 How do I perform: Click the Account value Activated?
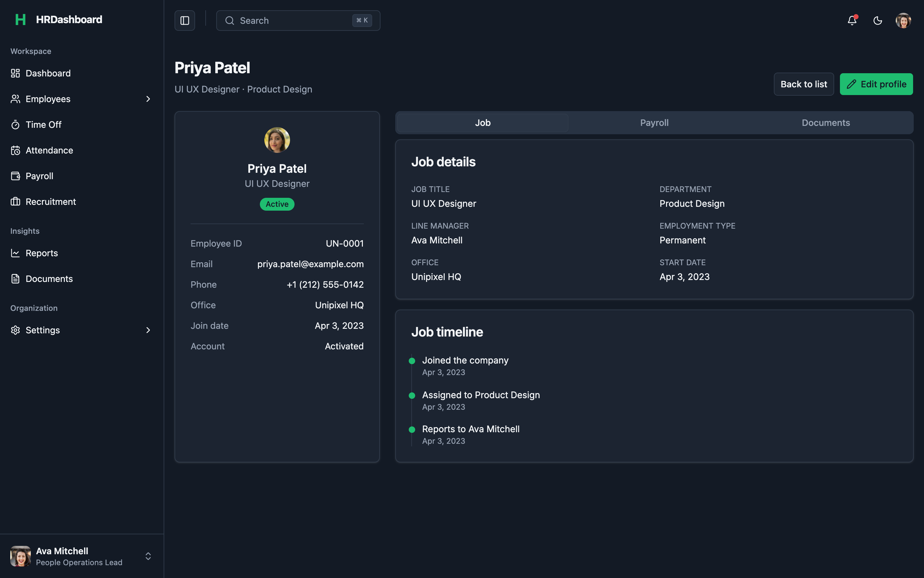pos(344,346)
